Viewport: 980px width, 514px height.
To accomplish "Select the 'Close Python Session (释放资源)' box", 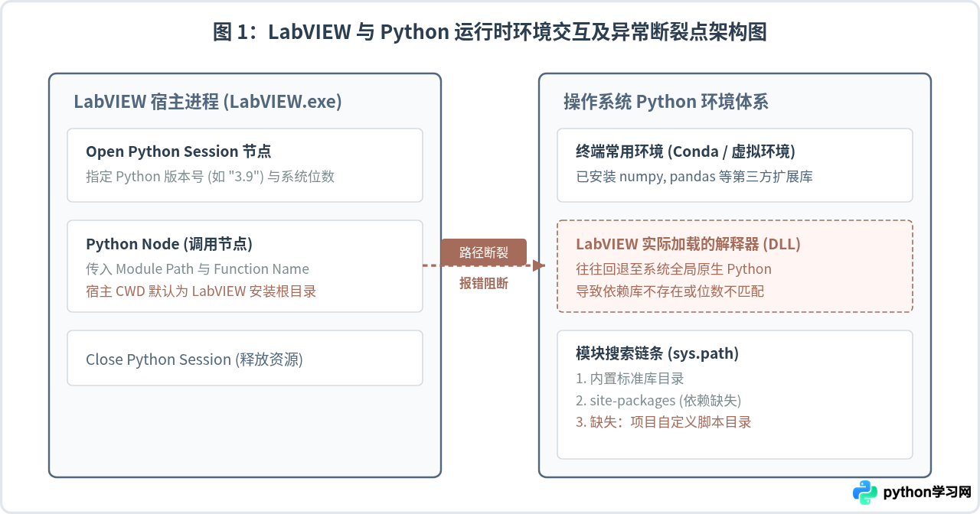I will [x=245, y=358].
